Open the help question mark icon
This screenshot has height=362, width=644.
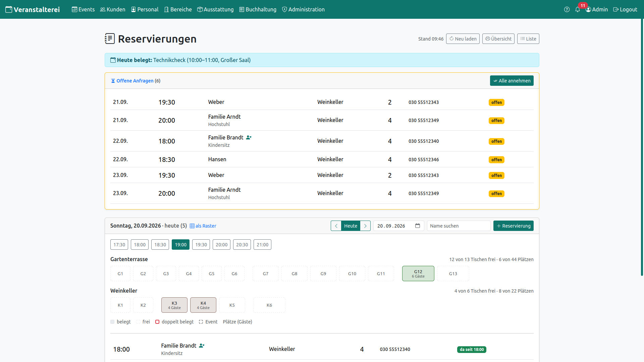click(x=567, y=9)
